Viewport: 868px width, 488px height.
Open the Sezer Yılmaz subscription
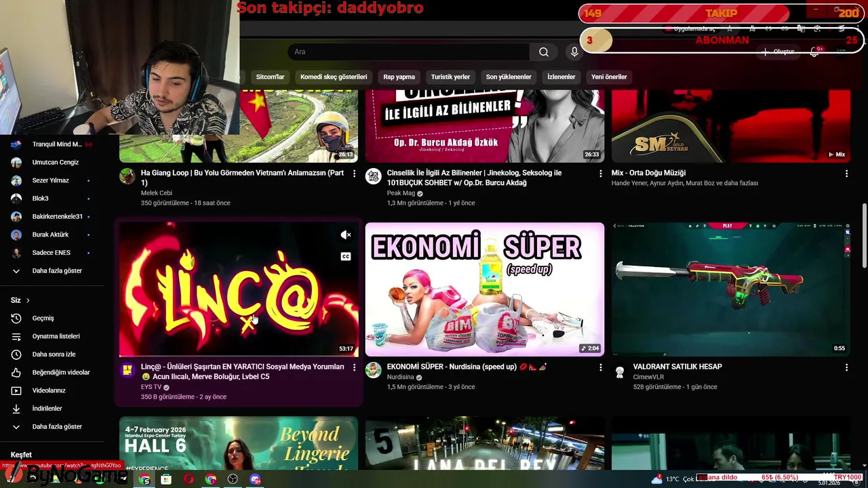52,180
